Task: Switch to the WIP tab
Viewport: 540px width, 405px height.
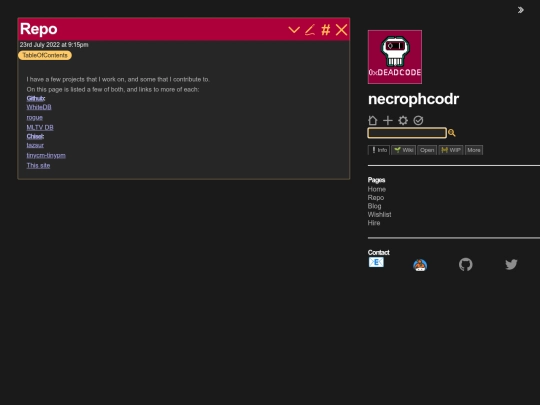Action: click(451, 150)
